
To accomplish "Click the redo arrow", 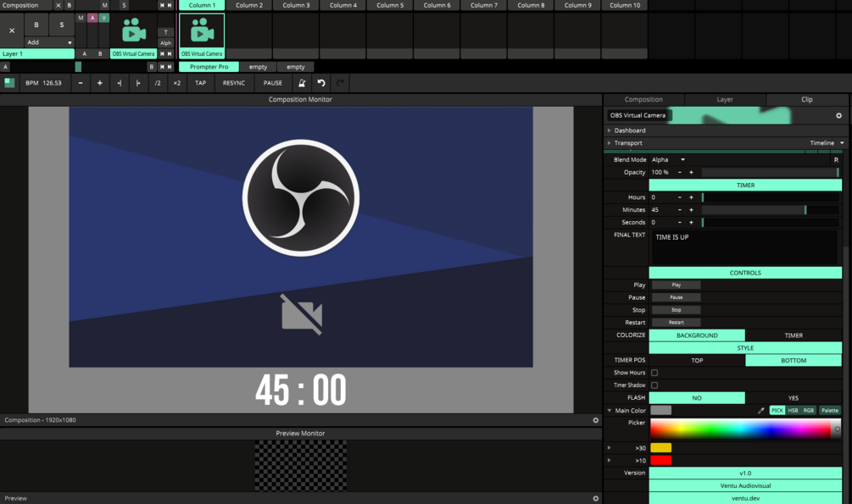I will tap(340, 83).
